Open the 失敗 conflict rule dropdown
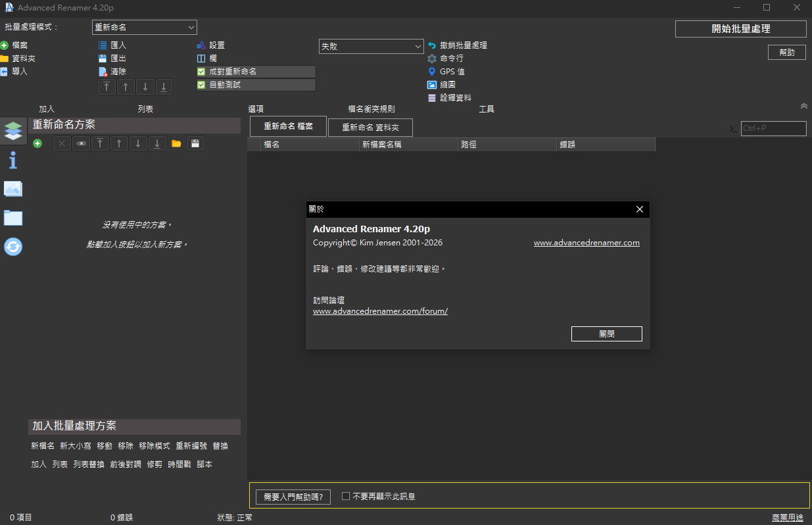Image resolution: width=812 pixels, height=525 pixels. (371, 47)
